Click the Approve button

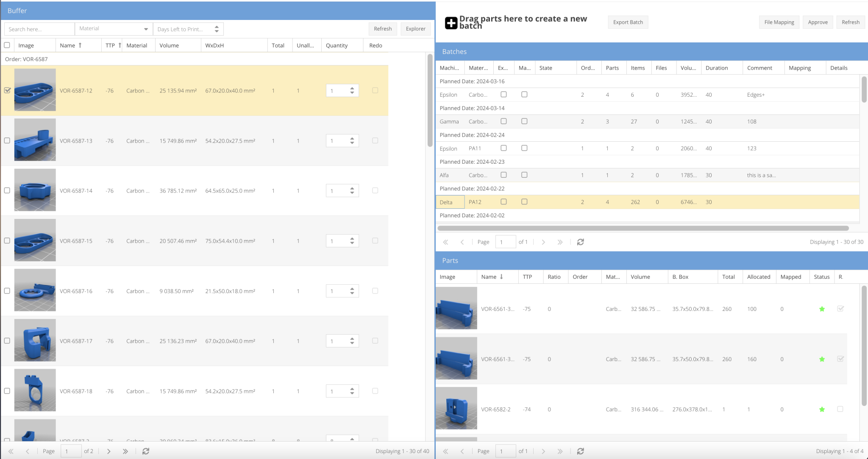pos(818,22)
